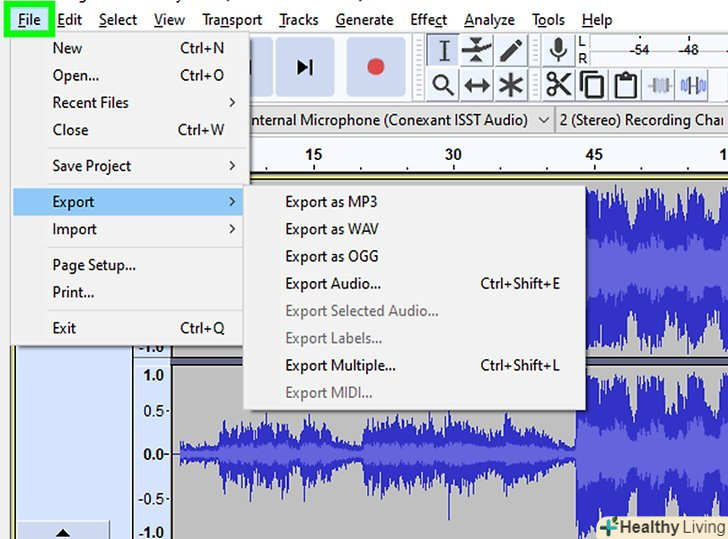Select Export Multiple from submenu
This screenshot has width=728, height=539.
(x=340, y=366)
